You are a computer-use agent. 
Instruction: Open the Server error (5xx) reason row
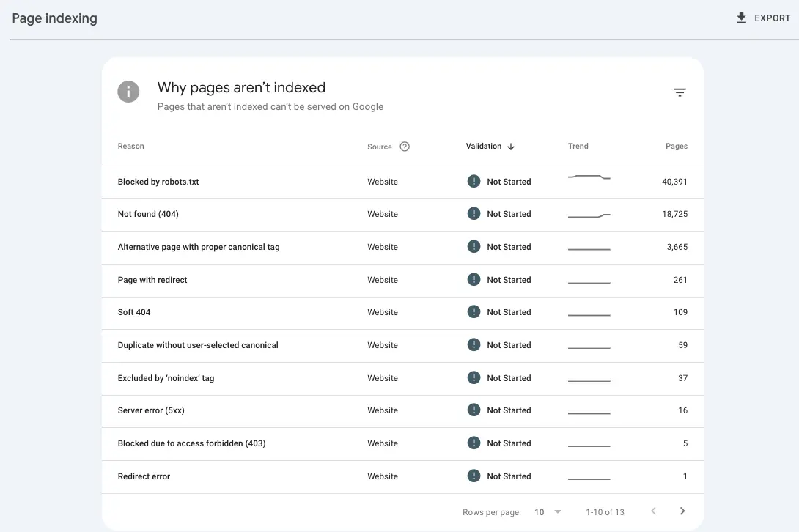[151, 410]
